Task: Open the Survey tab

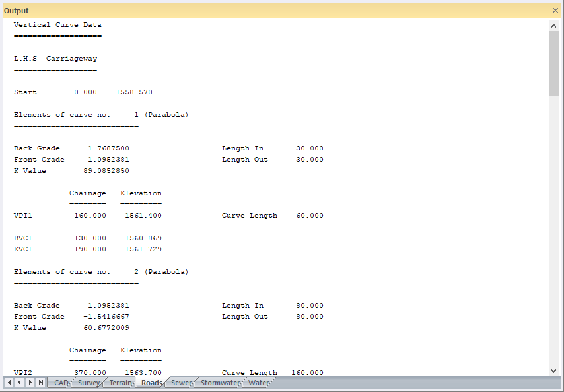Action: (x=88, y=383)
